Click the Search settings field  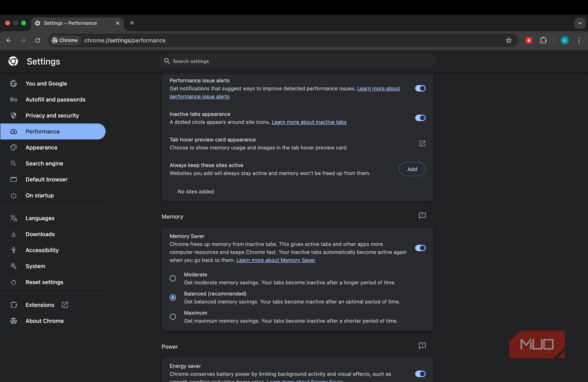tap(298, 61)
